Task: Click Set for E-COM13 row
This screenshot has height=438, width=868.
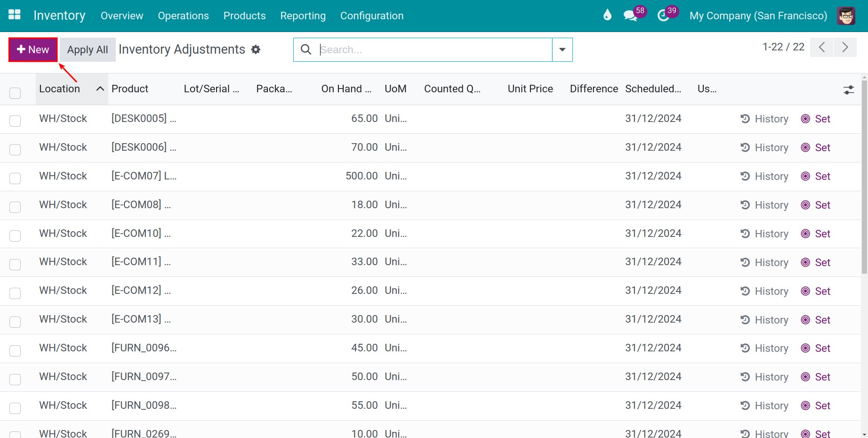Action: (x=816, y=320)
